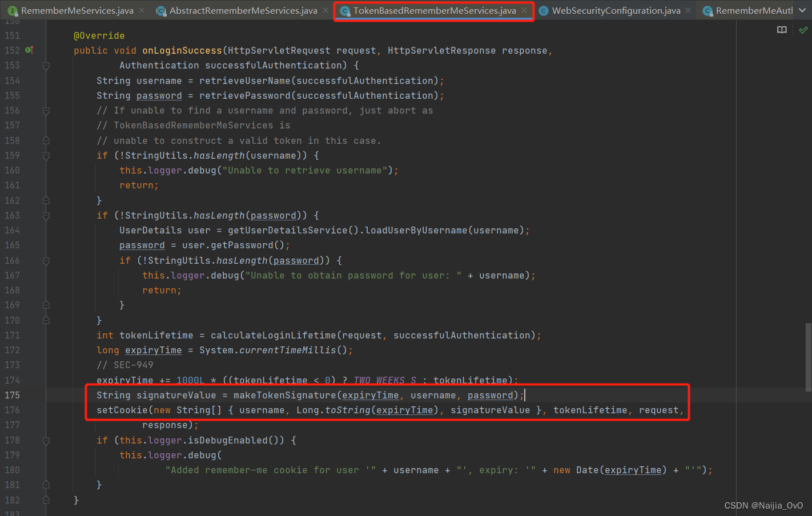Show hidden tabs dropdown chevron
812x516 pixels.
coord(802,10)
